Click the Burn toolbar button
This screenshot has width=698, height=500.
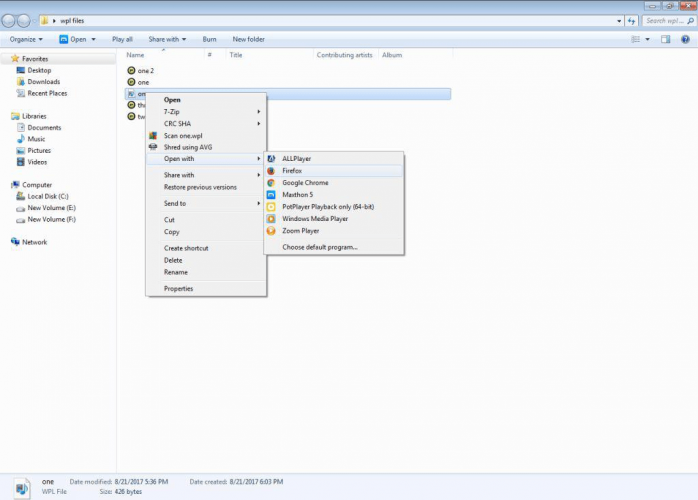pos(209,39)
